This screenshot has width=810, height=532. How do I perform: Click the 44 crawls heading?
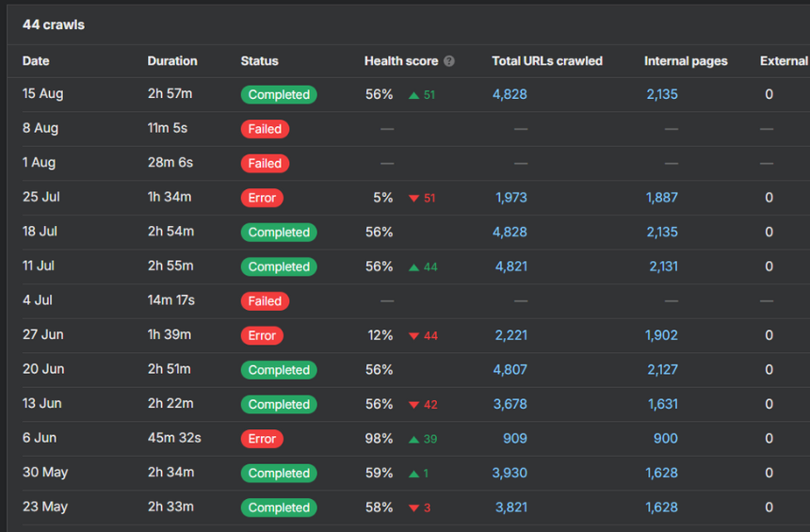tap(53, 24)
